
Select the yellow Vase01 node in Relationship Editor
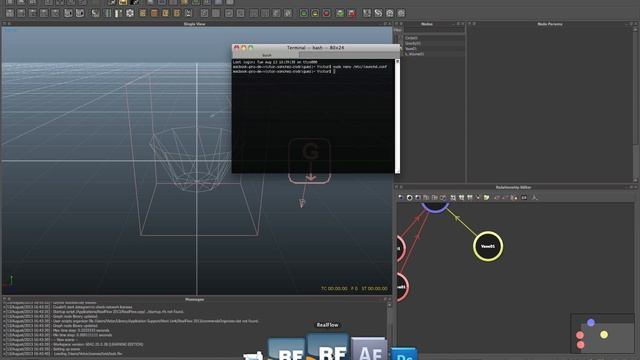(488, 246)
